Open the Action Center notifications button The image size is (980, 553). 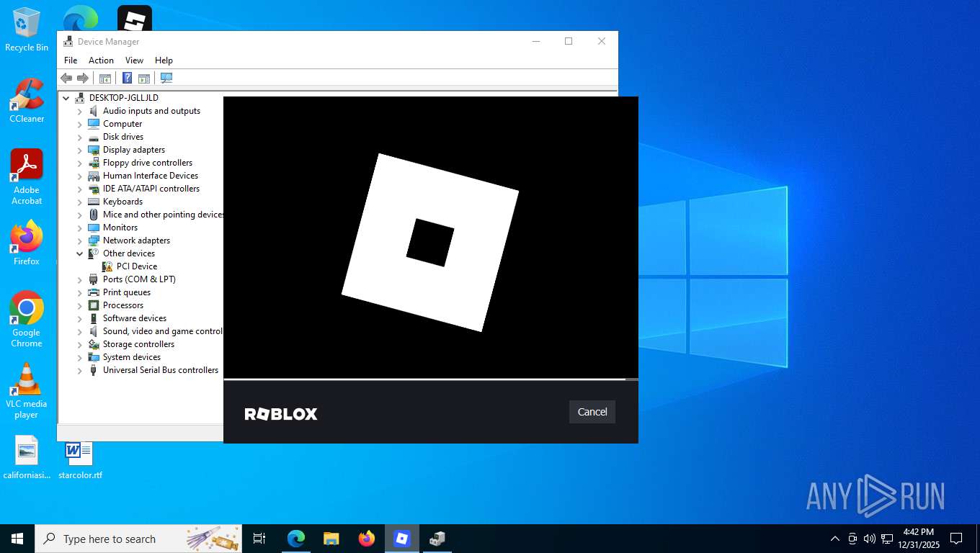point(956,539)
